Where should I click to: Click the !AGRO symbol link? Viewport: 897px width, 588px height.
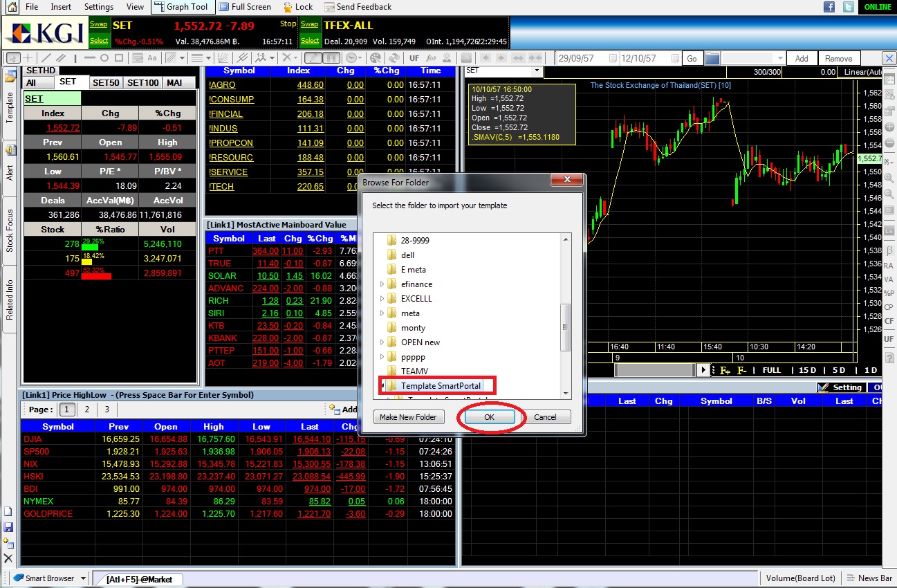[222, 85]
